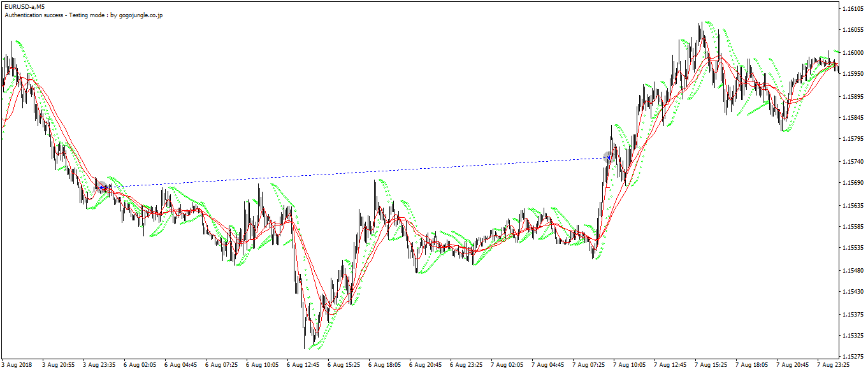Click the 1.15535 price label
The width and height of the screenshot is (868, 372).
[853, 248]
